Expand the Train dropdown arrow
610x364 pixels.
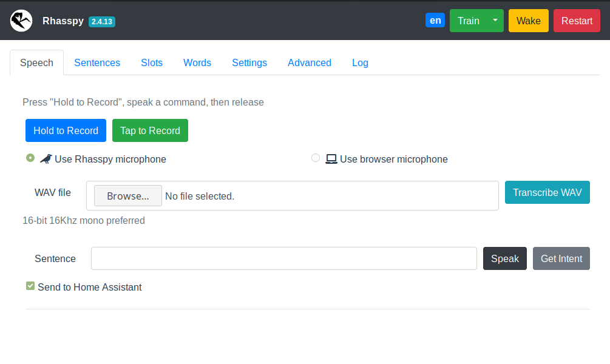[x=495, y=21]
